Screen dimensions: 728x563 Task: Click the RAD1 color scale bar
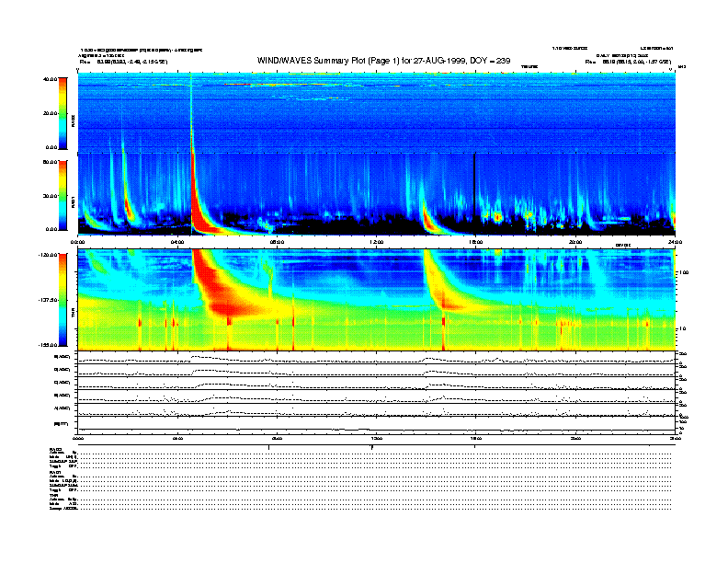point(63,195)
